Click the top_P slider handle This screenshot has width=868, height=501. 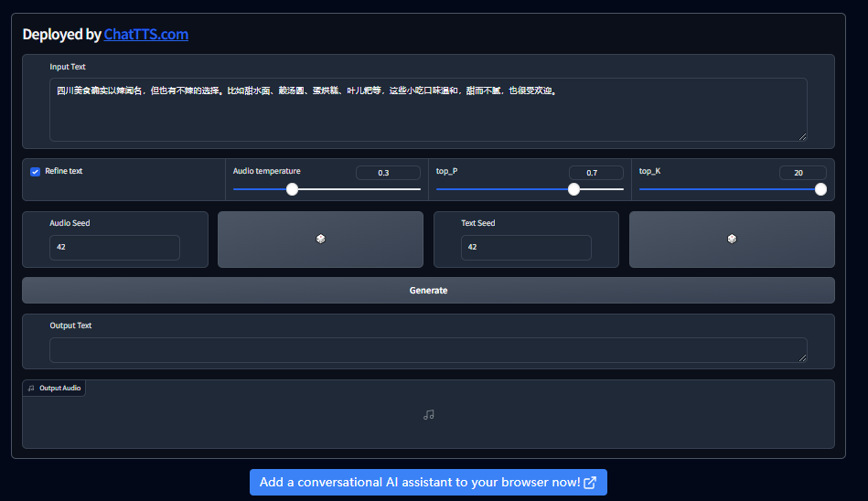pos(573,189)
